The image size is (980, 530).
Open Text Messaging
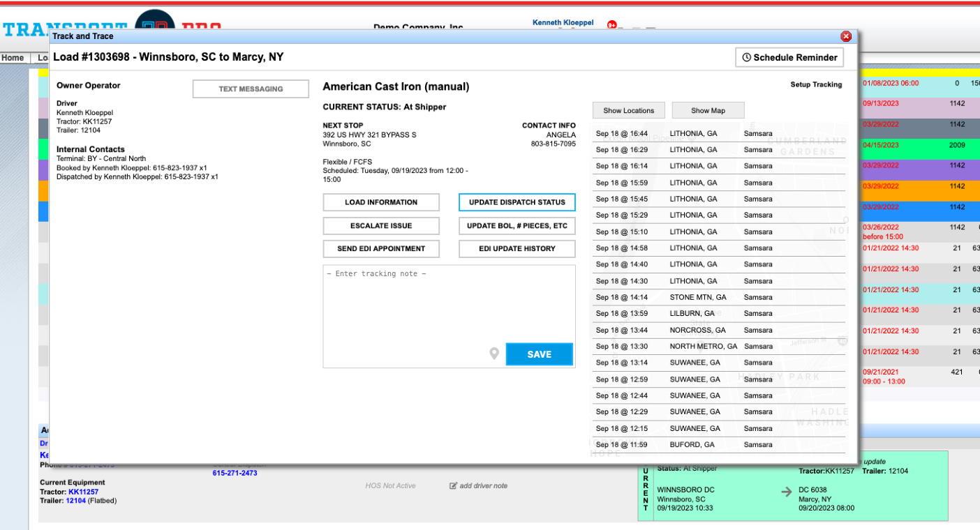coord(251,89)
